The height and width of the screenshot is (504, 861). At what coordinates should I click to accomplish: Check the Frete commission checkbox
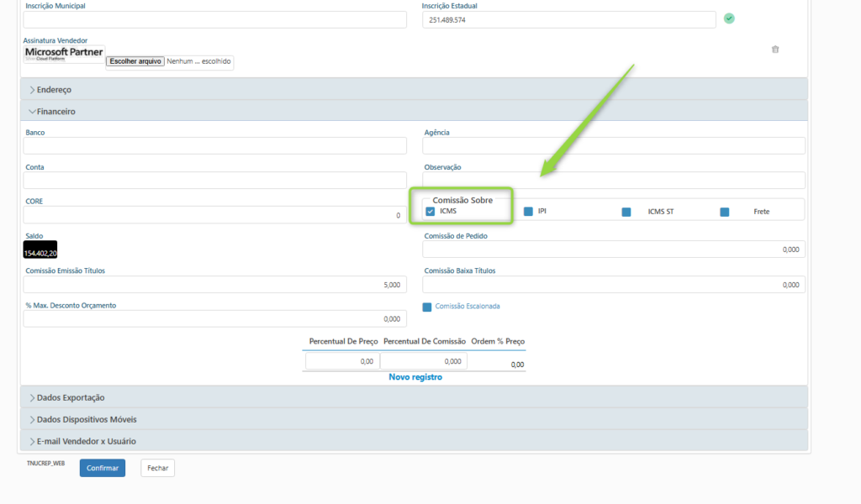tap(725, 212)
